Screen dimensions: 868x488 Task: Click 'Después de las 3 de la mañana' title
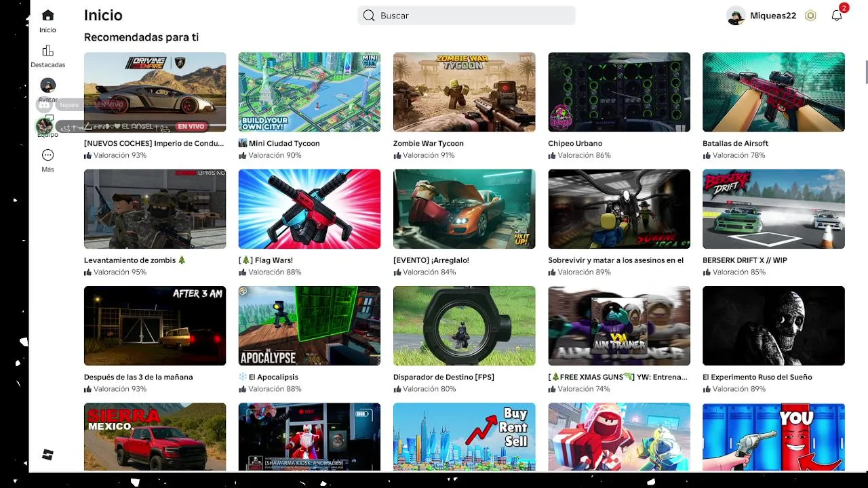click(x=138, y=377)
